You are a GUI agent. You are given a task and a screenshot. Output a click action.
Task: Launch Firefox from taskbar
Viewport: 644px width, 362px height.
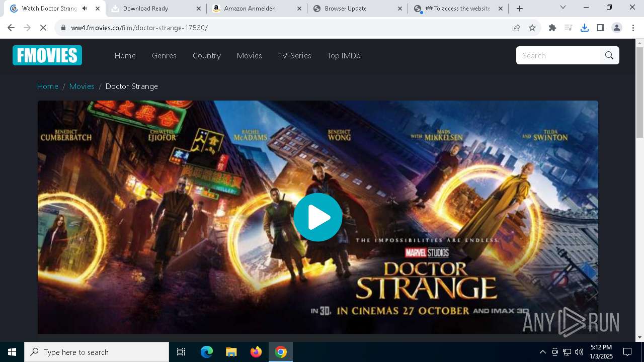point(256,352)
